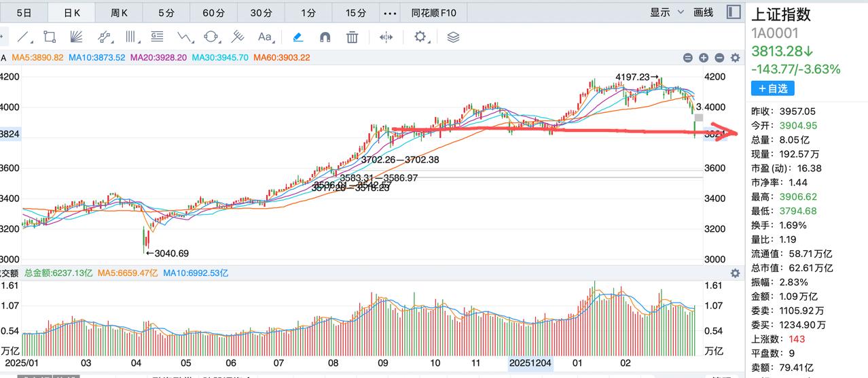
Task: Click the 3702.26—3702.38 gap label
Action: coord(401,160)
